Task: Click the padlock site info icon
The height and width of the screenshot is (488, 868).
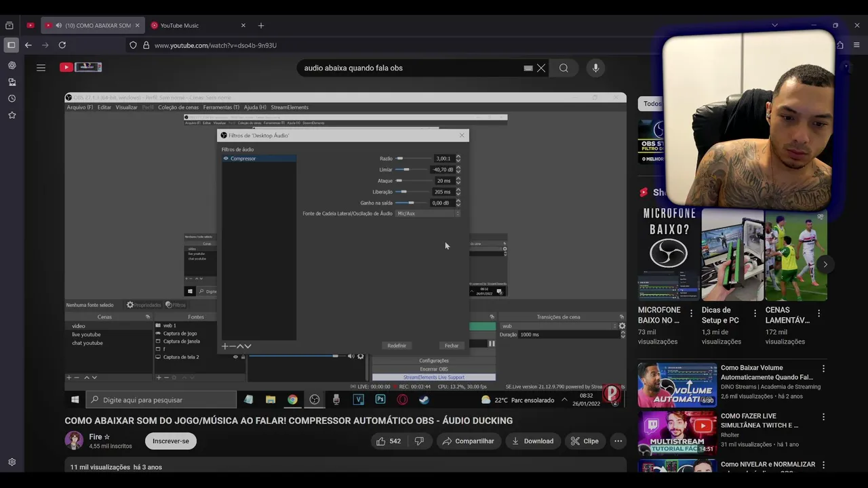Action: click(146, 45)
